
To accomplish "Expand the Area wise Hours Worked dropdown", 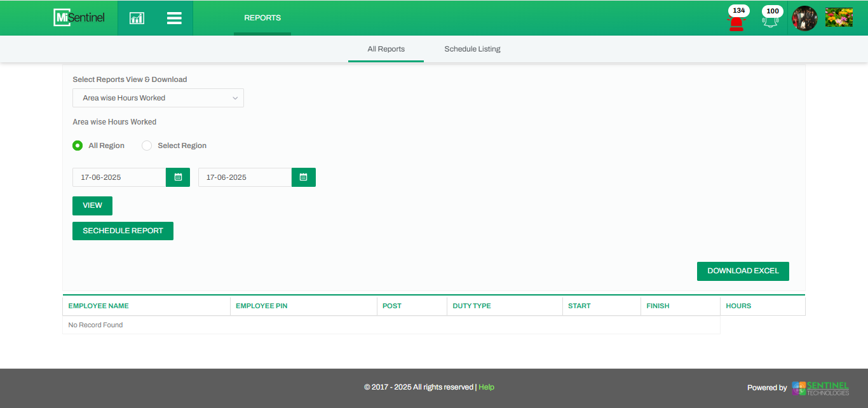I will [x=158, y=98].
